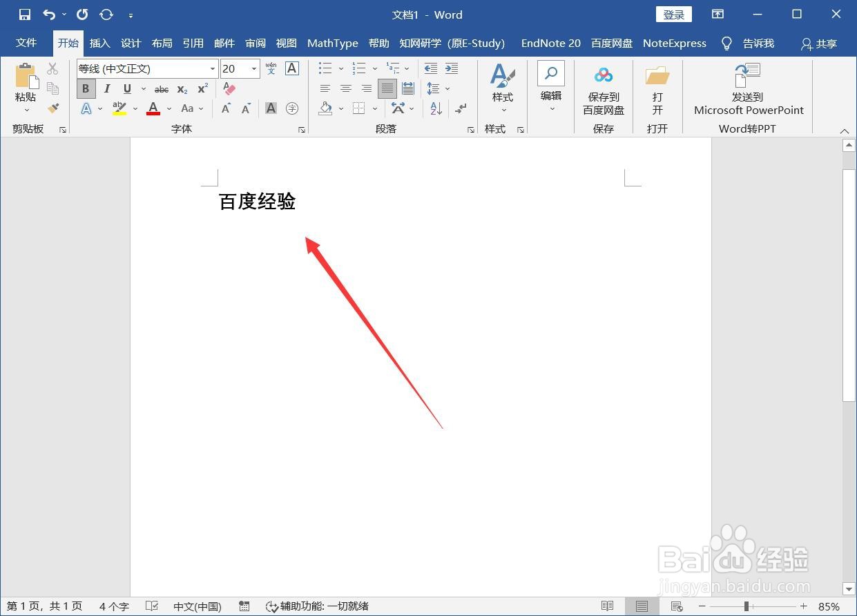Open the numbered list style dropdown arrow

click(374, 68)
